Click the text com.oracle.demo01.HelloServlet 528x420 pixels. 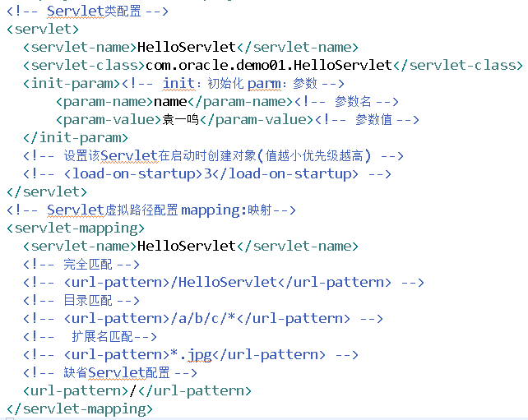tap(269, 65)
